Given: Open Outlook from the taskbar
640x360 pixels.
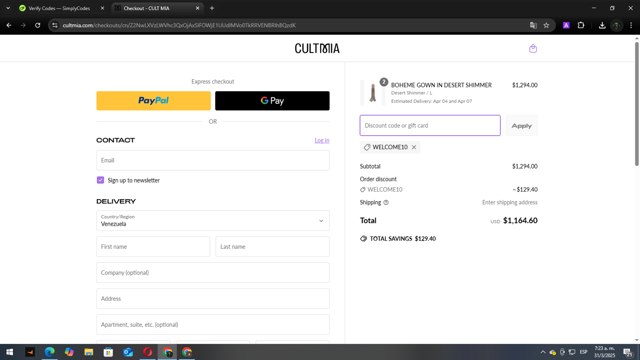Looking at the screenshot, I should (x=128, y=352).
